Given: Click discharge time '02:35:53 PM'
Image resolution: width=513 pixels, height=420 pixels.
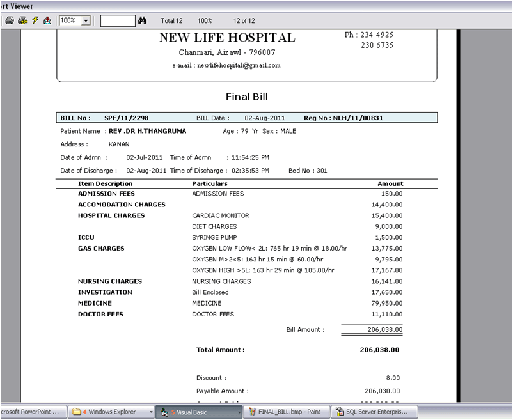Looking at the screenshot, I should pyautogui.click(x=250, y=171).
